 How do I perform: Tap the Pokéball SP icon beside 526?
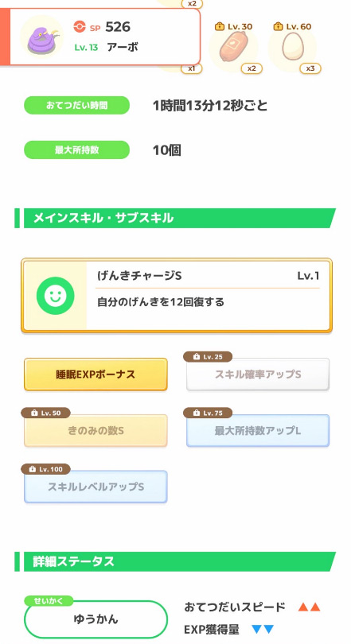point(80,27)
